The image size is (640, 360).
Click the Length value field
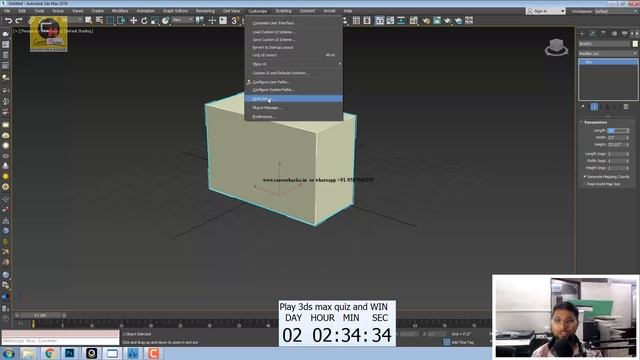[616, 131]
